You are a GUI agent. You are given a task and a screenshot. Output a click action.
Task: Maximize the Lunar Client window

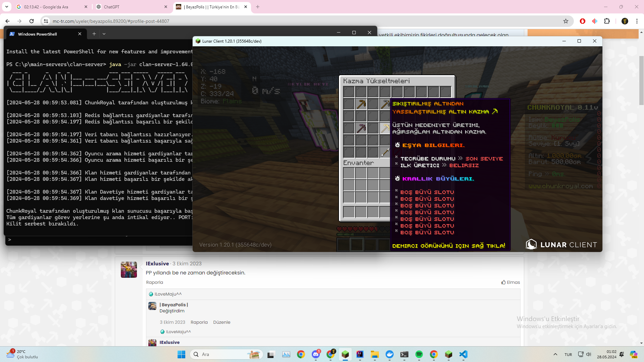tap(579, 41)
